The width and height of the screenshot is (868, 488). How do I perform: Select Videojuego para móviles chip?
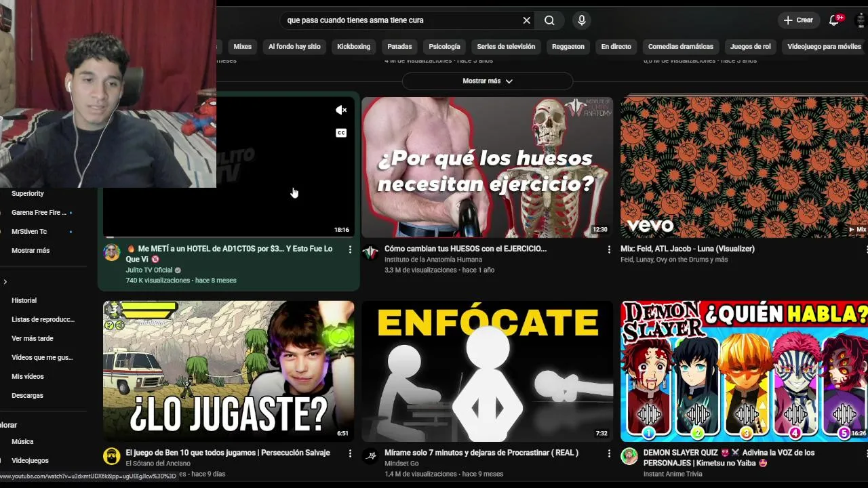(x=824, y=47)
